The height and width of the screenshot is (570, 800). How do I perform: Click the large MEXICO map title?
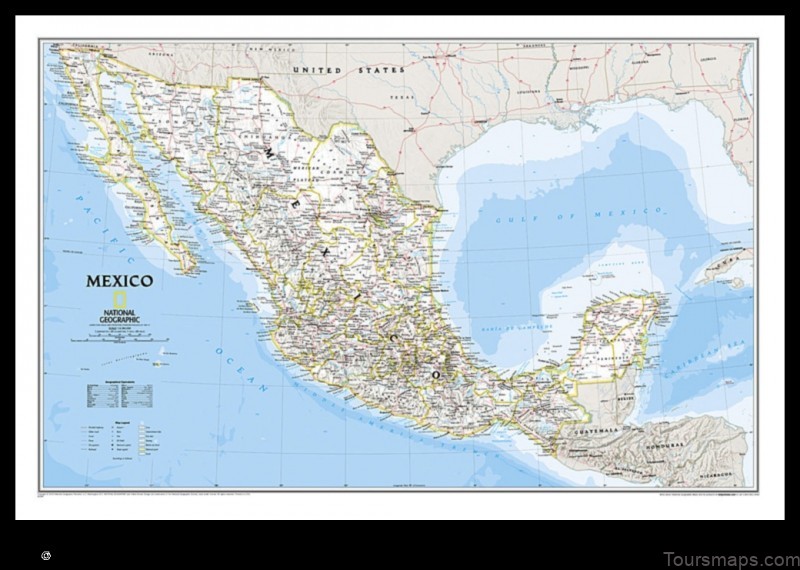coord(119,281)
